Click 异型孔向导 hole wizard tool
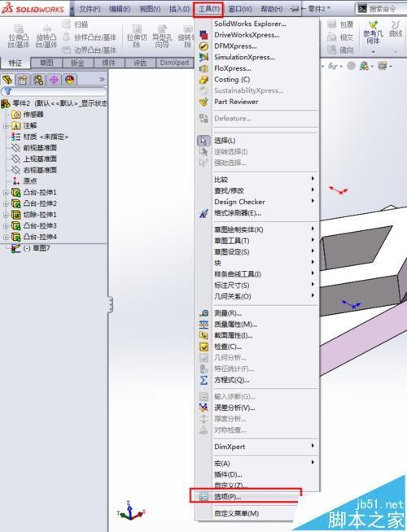The image size is (407, 532). (x=162, y=37)
